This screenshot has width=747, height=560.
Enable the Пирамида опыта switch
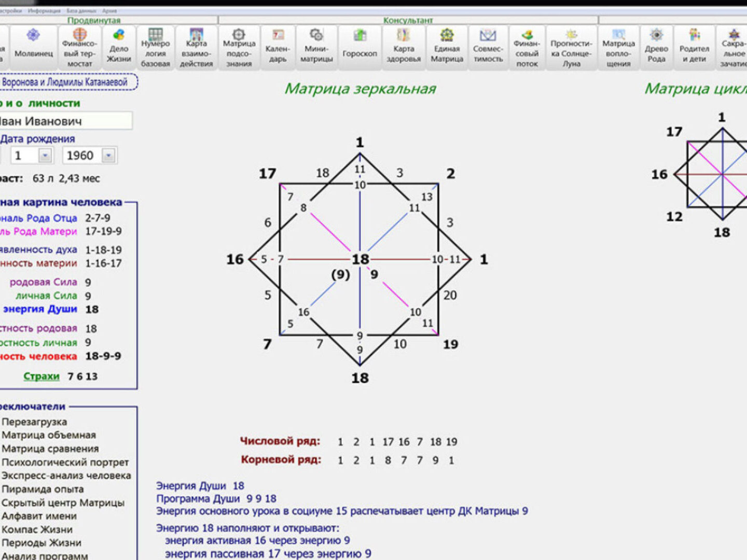click(43, 489)
